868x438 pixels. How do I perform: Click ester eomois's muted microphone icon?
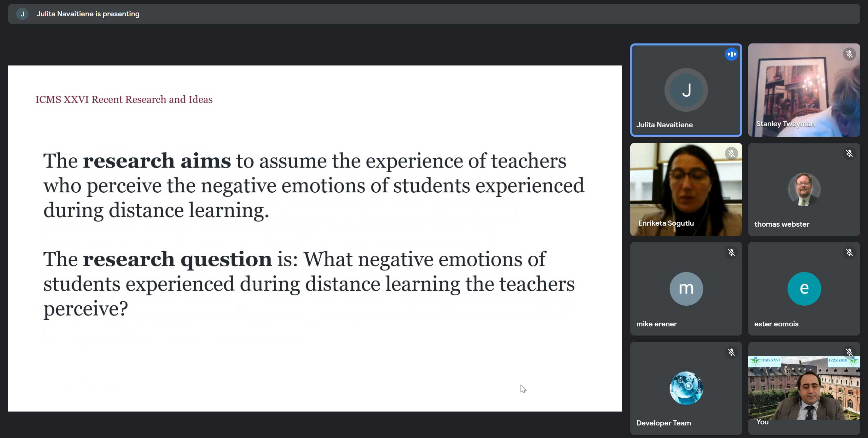[849, 253]
